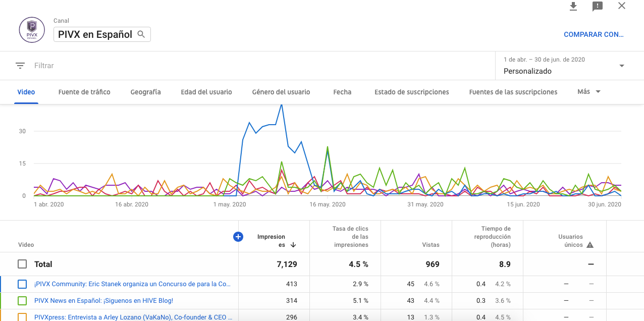Open PIVXpress Entrevista a Arley Lozano link
This screenshot has height=321, width=644.
pos(134,317)
